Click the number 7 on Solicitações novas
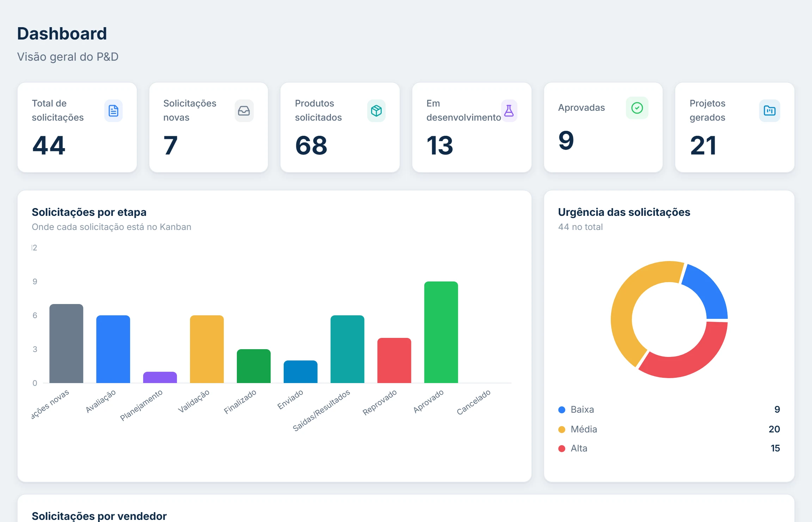 coord(170,145)
